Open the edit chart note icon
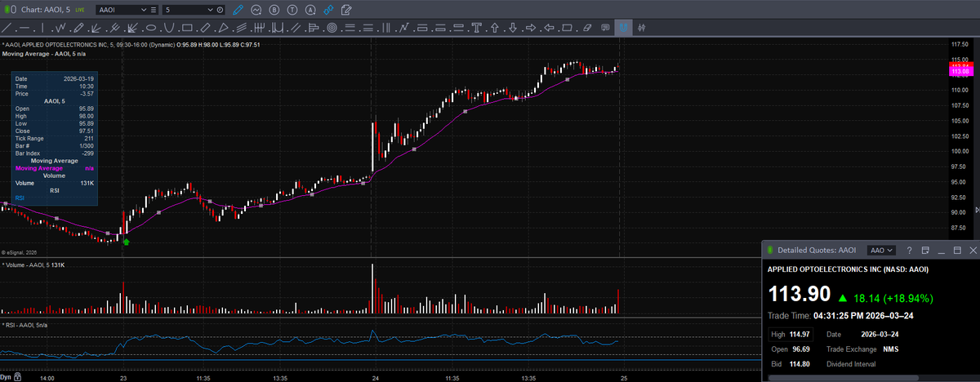 pos(347,10)
